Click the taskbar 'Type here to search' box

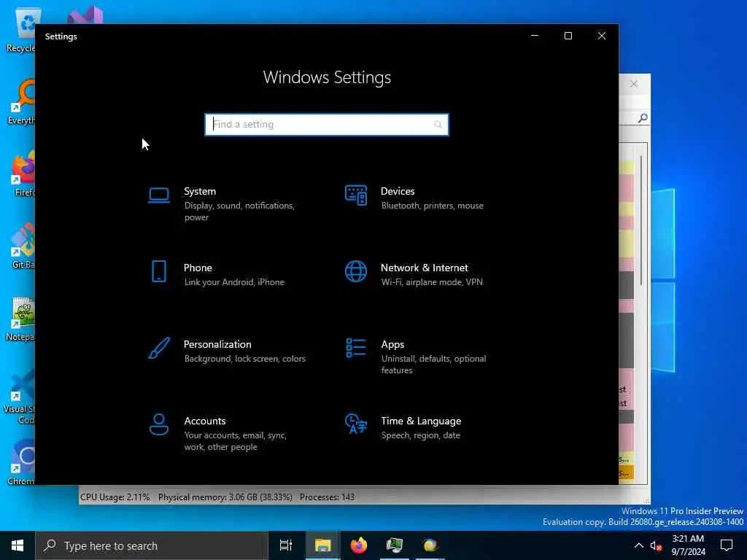click(x=152, y=545)
